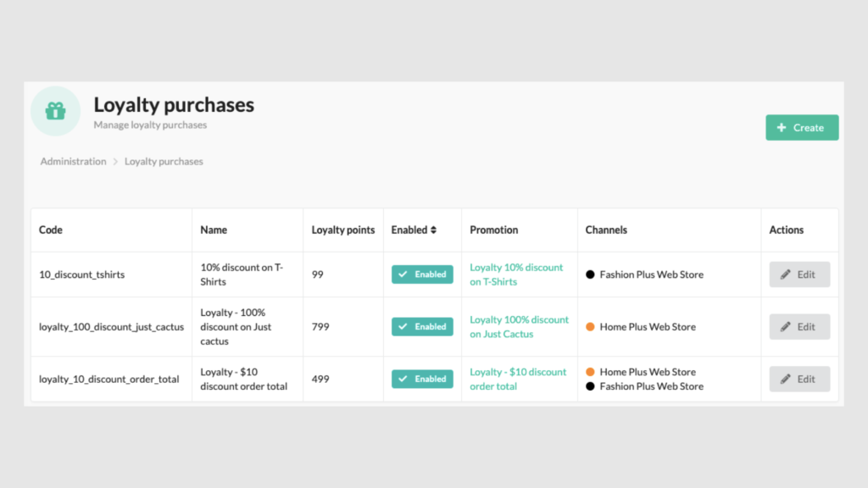Follow the Loyalty - $10 discount order total link
868x488 pixels.
(518, 379)
